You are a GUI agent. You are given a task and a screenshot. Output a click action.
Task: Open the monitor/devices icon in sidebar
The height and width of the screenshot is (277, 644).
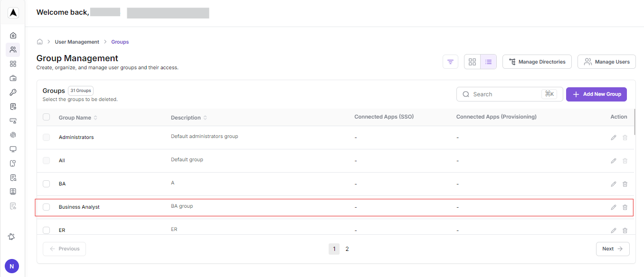(x=13, y=149)
